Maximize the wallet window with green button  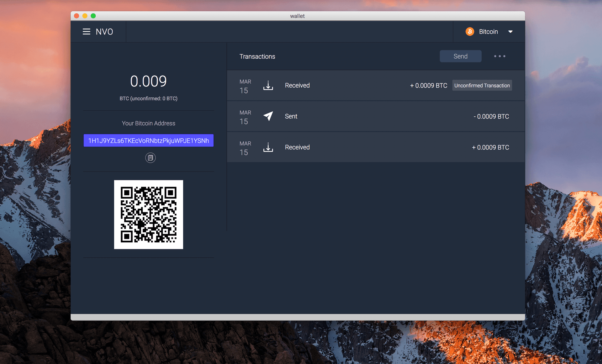pos(93,16)
